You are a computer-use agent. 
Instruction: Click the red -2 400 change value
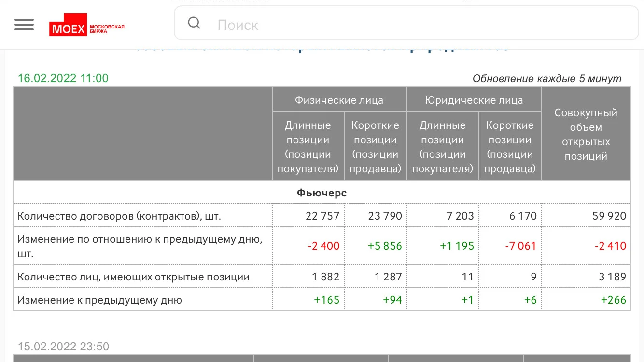pyautogui.click(x=323, y=246)
